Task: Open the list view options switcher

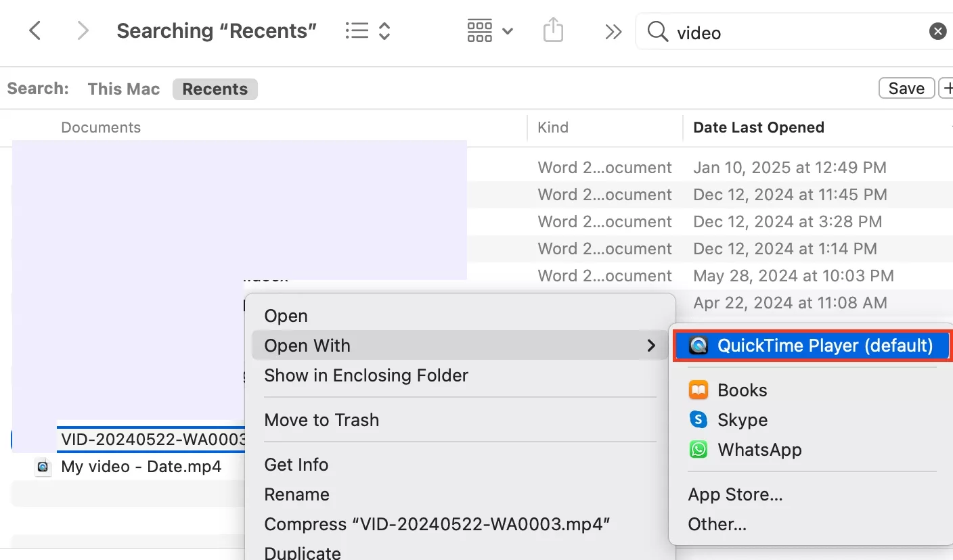Action: 368,31
